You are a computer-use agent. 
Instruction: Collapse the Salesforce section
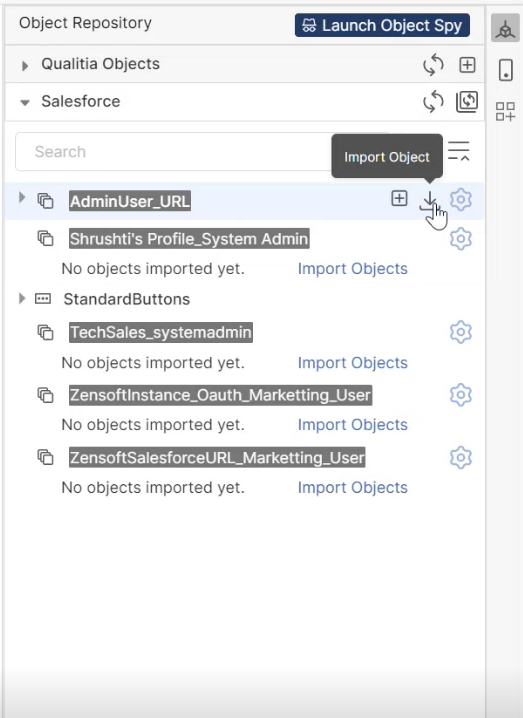[25, 102]
